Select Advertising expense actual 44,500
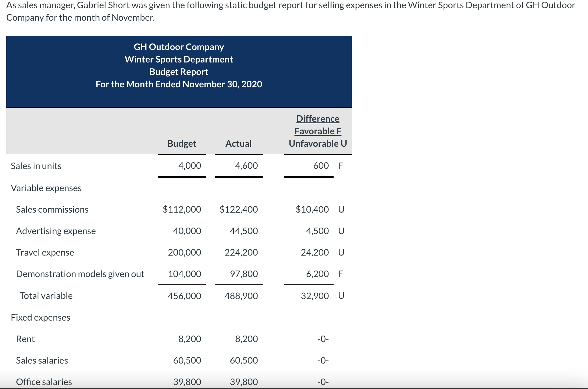Screen dimensions: 588x389 coord(244,231)
